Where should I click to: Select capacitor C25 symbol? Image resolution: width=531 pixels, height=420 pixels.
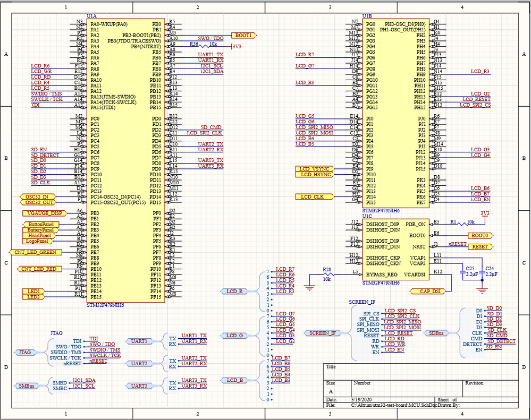pos(462,271)
